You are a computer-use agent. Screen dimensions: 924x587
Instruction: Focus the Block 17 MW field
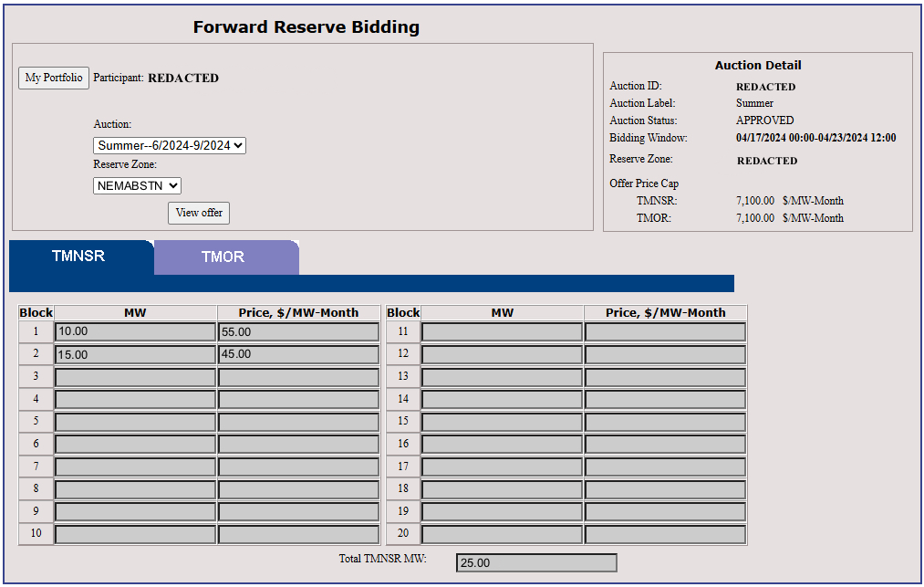coord(502,466)
